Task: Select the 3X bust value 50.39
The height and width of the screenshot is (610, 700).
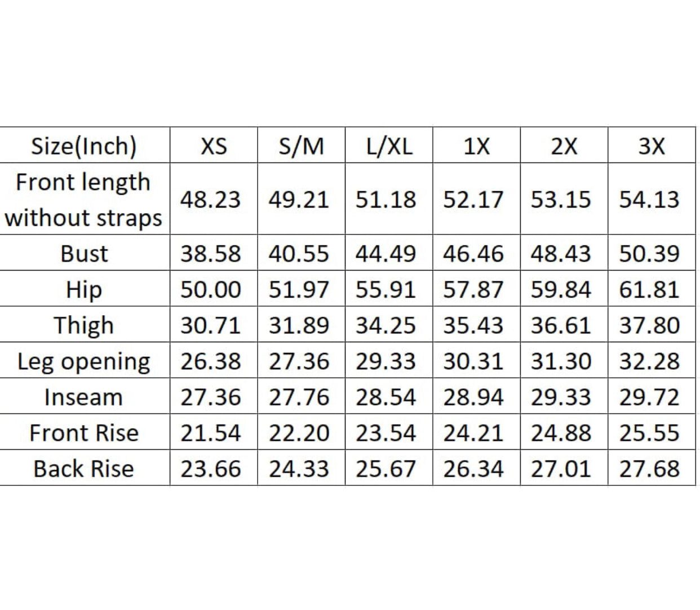Action: (x=649, y=254)
